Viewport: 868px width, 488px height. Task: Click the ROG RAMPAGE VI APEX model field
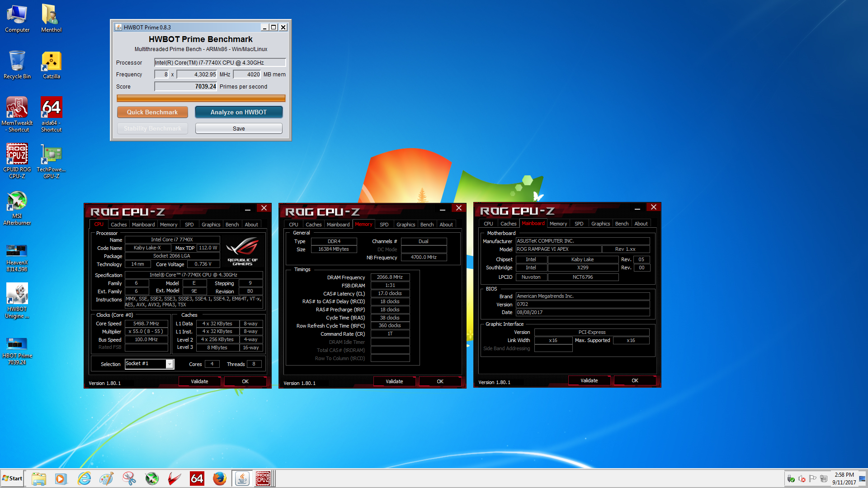pos(558,249)
